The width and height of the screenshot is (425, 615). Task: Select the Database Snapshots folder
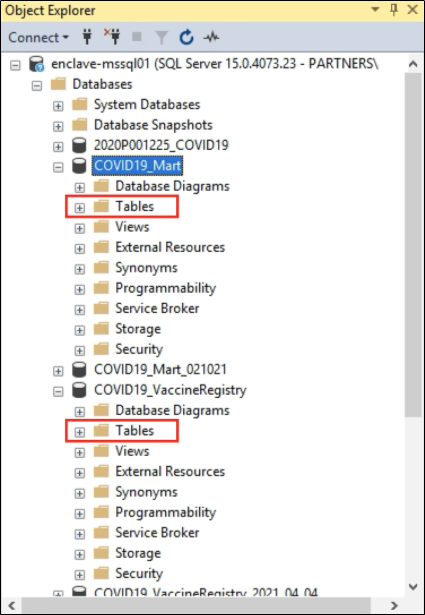[153, 125]
